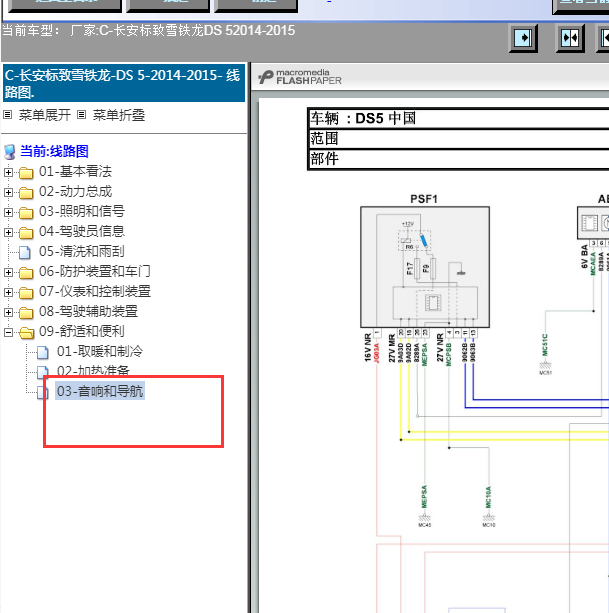Click the C-长安标致雪铁龙-DS 5 title banner

pyautogui.click(x=124, y=83)
